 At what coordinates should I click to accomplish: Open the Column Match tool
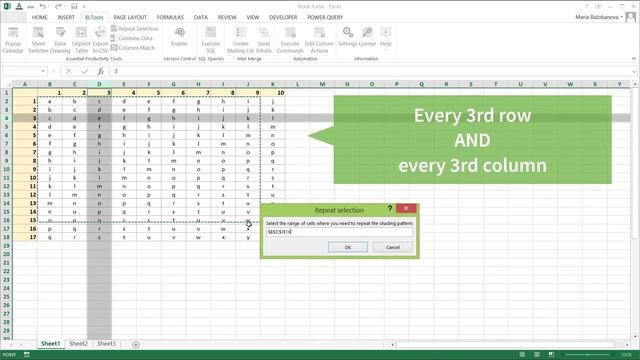(133, 48)
